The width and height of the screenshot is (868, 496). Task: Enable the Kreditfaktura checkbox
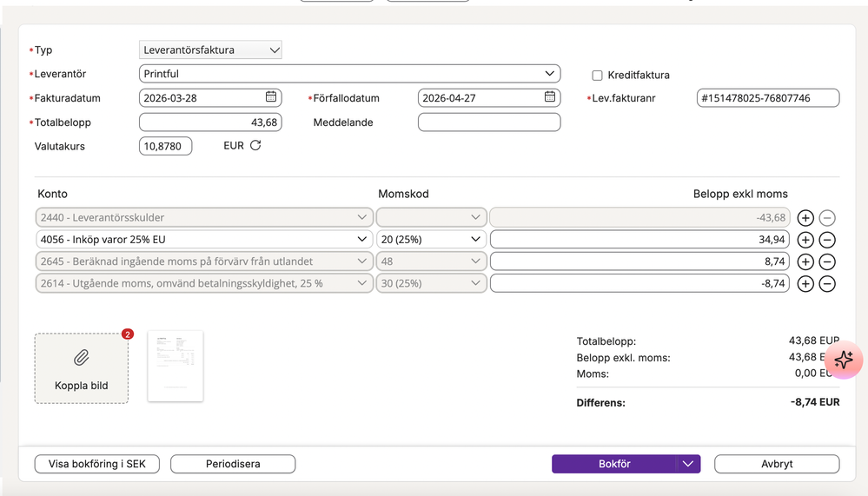pos(597,76)
